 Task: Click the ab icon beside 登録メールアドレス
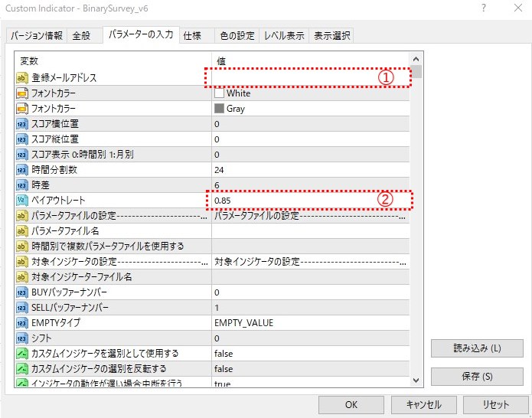point(22,78)
